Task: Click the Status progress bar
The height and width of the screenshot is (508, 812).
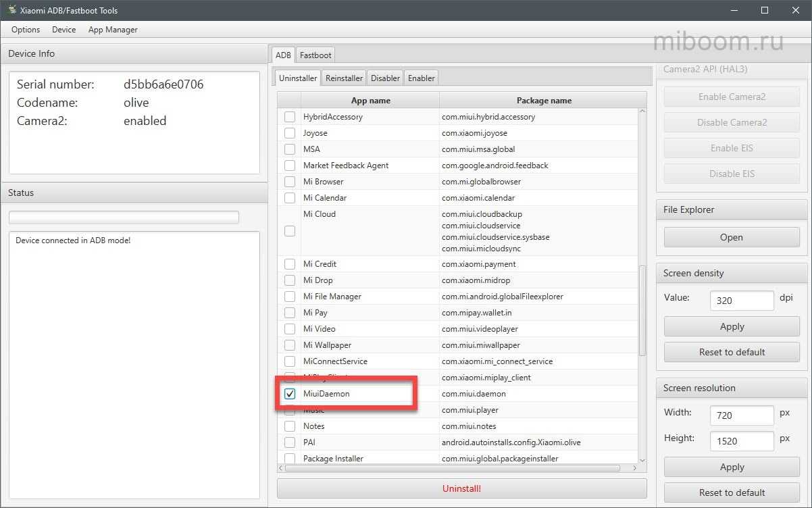Action: (x=124, y=217)
